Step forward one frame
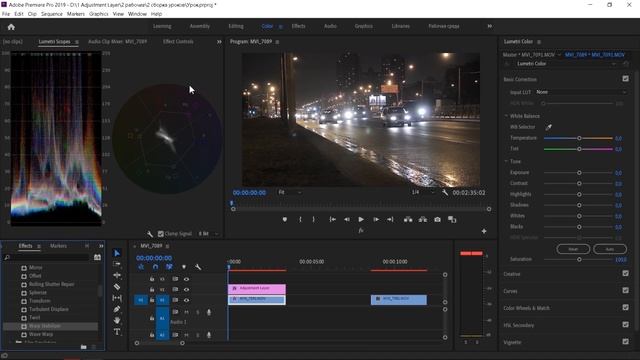640x360 pixels. coord(376,220)
